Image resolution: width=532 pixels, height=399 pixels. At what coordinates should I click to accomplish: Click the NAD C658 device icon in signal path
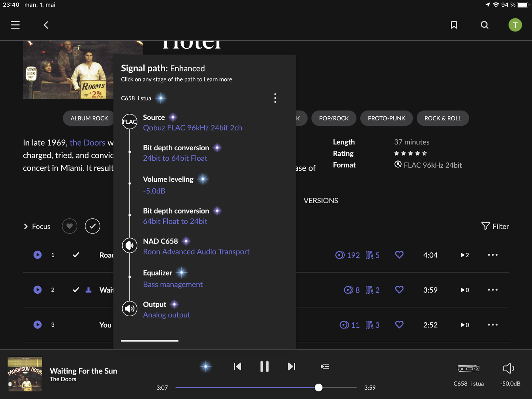click(130, 245)
